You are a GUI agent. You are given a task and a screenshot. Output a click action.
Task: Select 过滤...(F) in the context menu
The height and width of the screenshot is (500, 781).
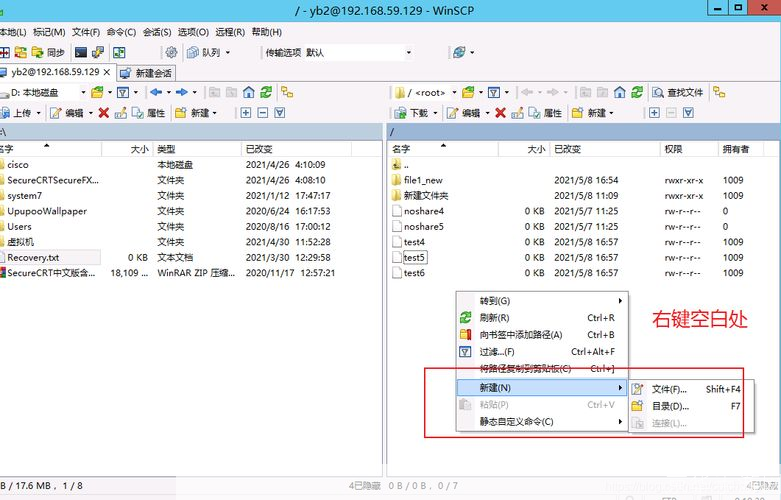[x=542, y=352]
